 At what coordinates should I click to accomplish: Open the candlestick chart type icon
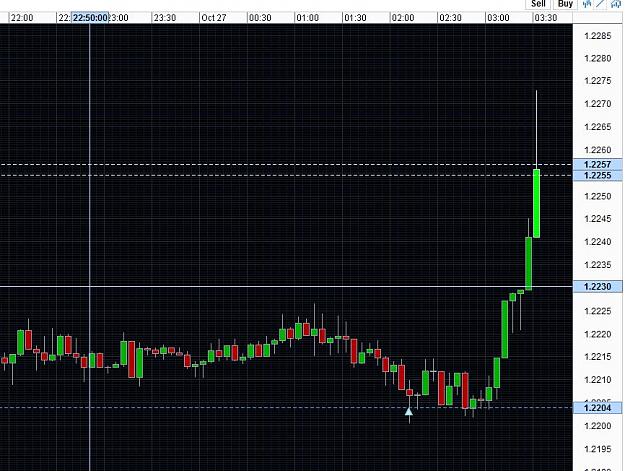point(615,4)
